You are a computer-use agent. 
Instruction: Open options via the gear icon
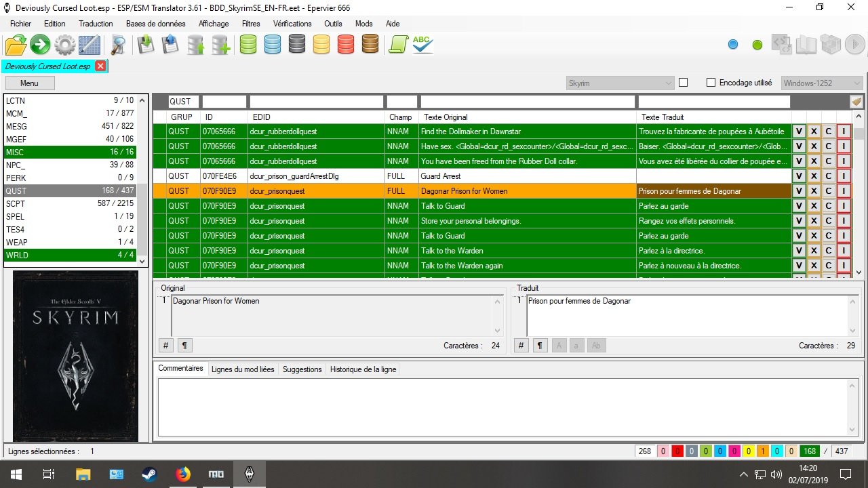[64, 45]
